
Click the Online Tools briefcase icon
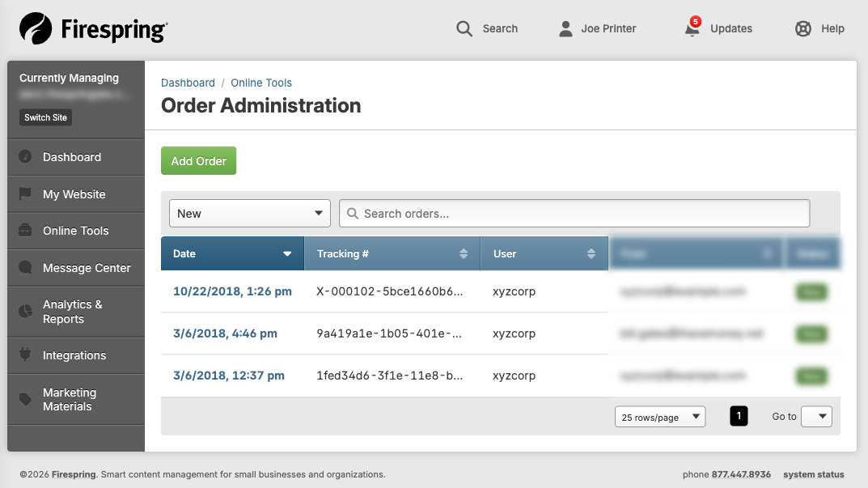tap(25, 231)
